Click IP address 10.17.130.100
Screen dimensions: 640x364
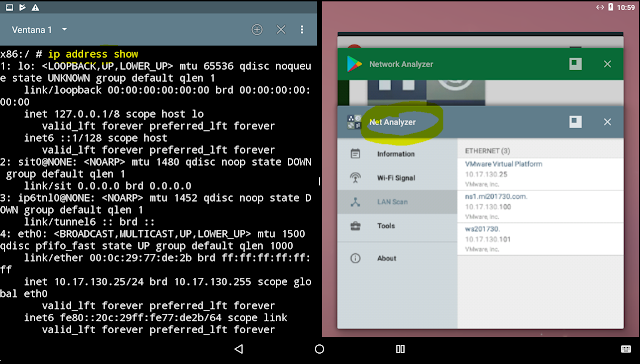pos(488,207)
